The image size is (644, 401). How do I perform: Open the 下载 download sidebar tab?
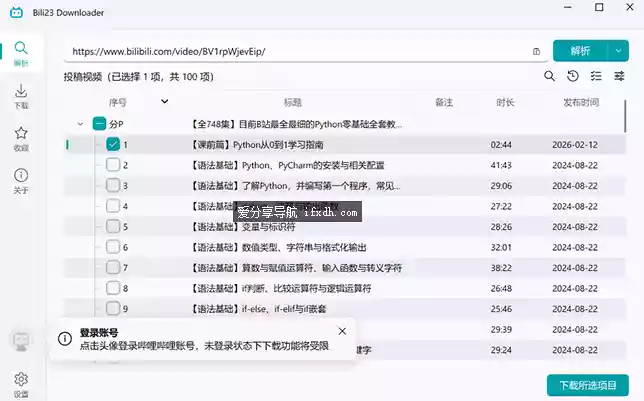pos(21,97)
